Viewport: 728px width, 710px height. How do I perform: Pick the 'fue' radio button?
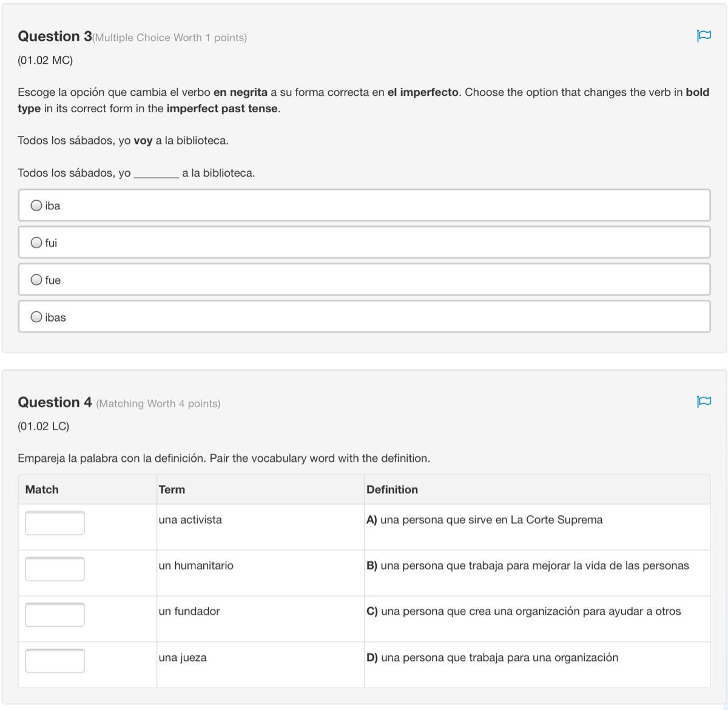[x=36, y=280]
